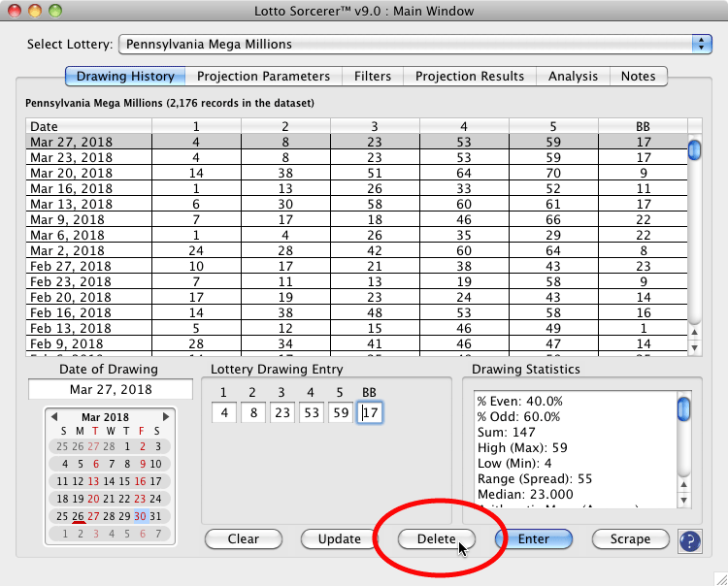Select the Mar 23, 2018 row

pyautogui.click(x=356, y=157)
